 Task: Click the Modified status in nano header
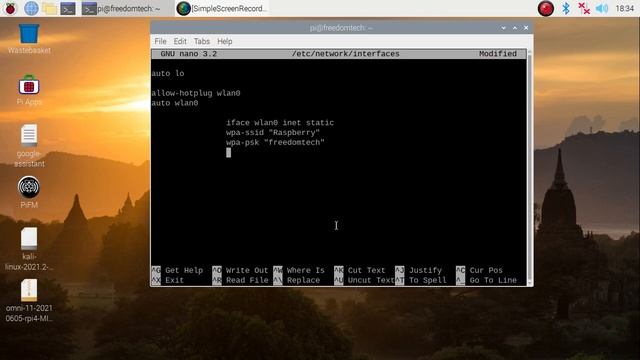(x=498, y=54)
